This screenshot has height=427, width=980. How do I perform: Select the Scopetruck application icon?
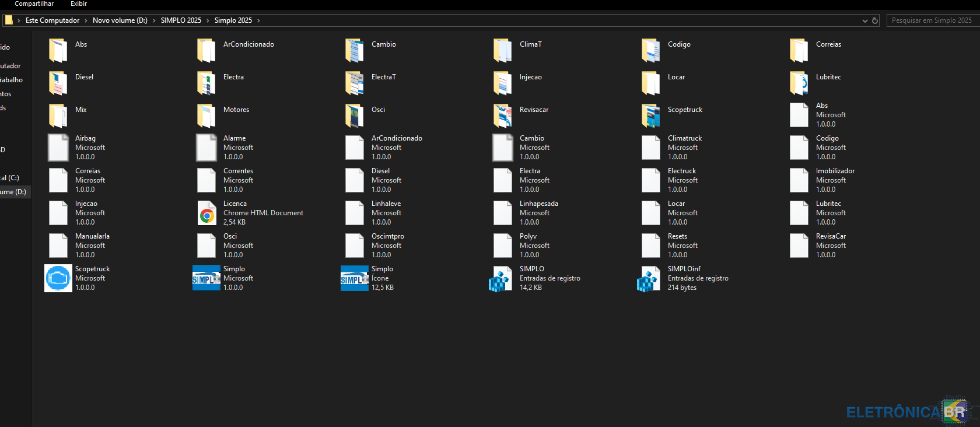(x=58, y=278)
